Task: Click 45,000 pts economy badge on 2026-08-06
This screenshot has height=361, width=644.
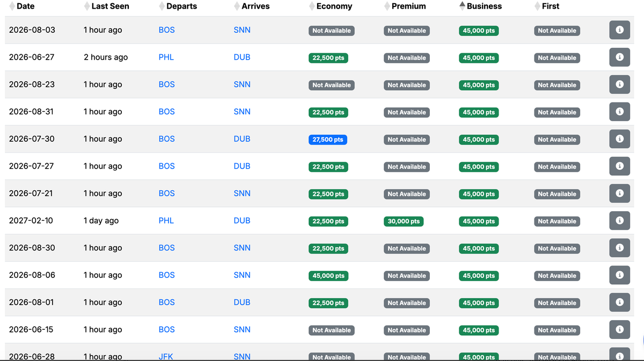Action: (x=327, y=276)
